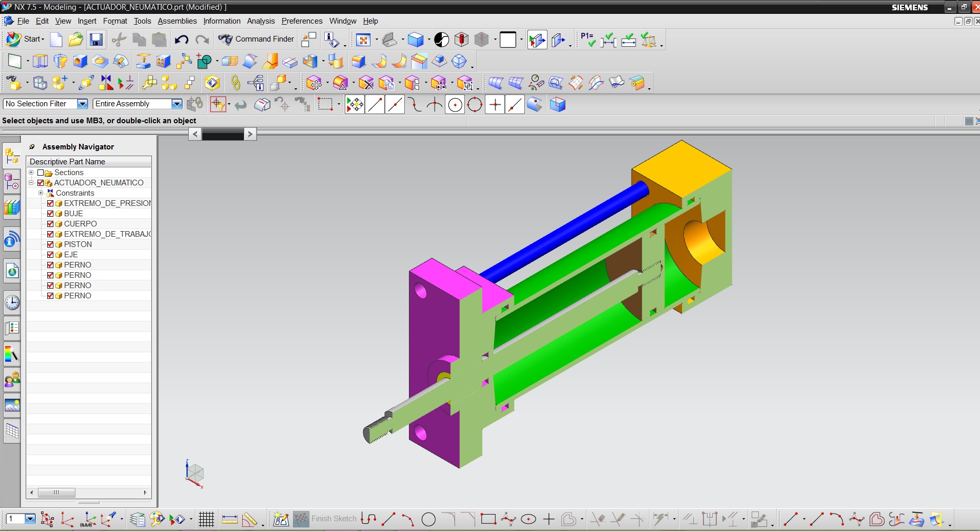Click the Finish Sketch button
The image size is (980, 531).
(x=325, y=519)
